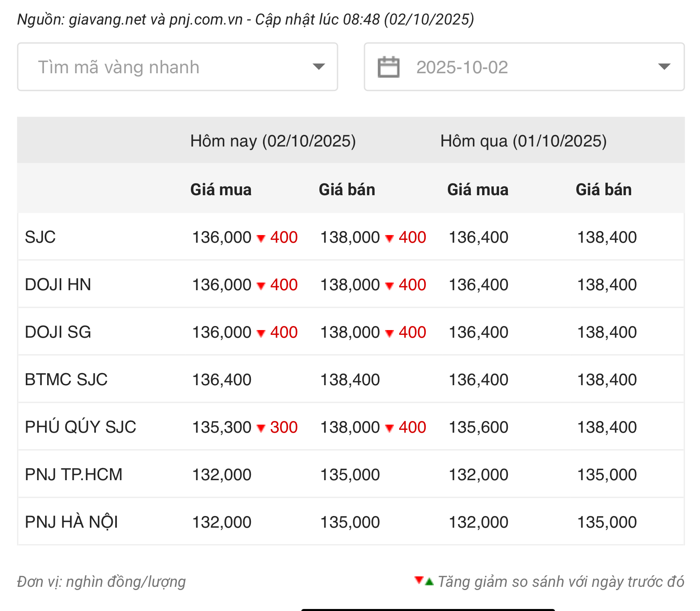Image resolution: width=700 pixels, height=611 pixels.
Task: Click the "Hôm nay (02/10/2025)" column header
Action: pyautogui.click(x=273, y=141)
